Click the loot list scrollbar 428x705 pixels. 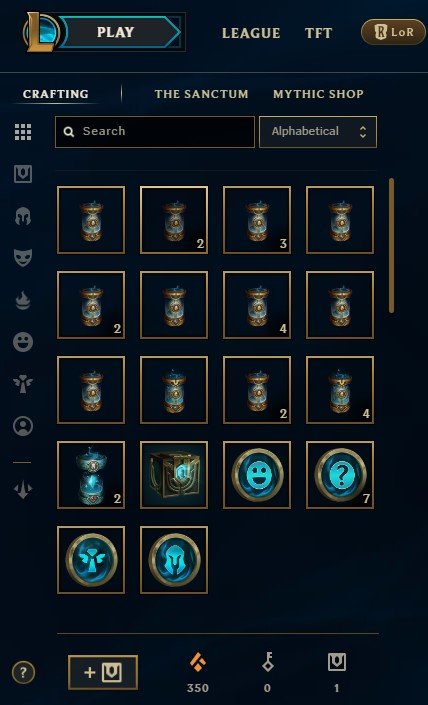click(x=391, y=245)
